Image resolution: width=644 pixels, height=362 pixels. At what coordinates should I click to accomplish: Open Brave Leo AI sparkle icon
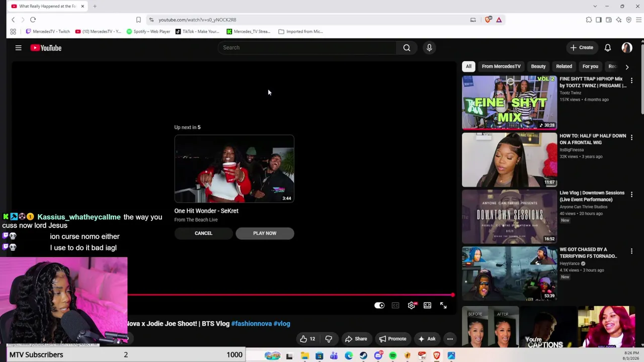coord(619,20)
